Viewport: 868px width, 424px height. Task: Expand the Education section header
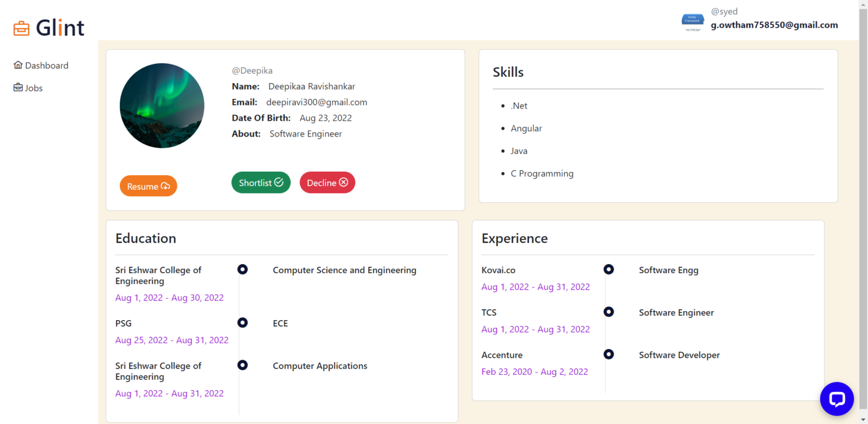pyautogui.click(x=146, y=238)
